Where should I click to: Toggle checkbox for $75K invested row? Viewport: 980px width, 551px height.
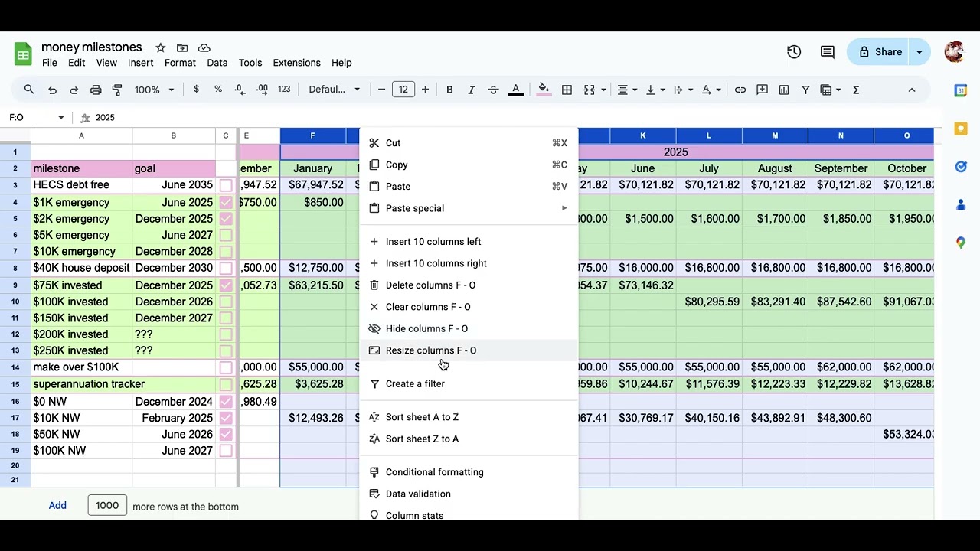[x=226, y=285]
